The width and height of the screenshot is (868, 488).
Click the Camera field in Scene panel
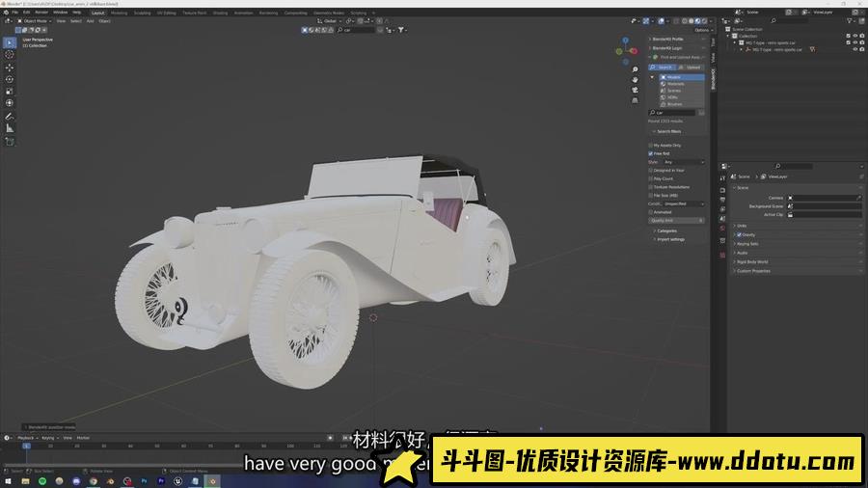825,198
